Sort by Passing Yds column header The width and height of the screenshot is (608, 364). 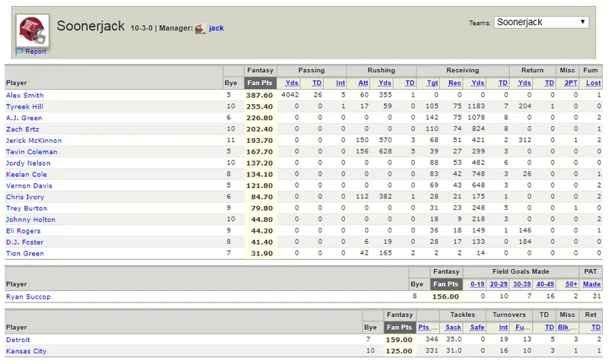coord(292,83)
